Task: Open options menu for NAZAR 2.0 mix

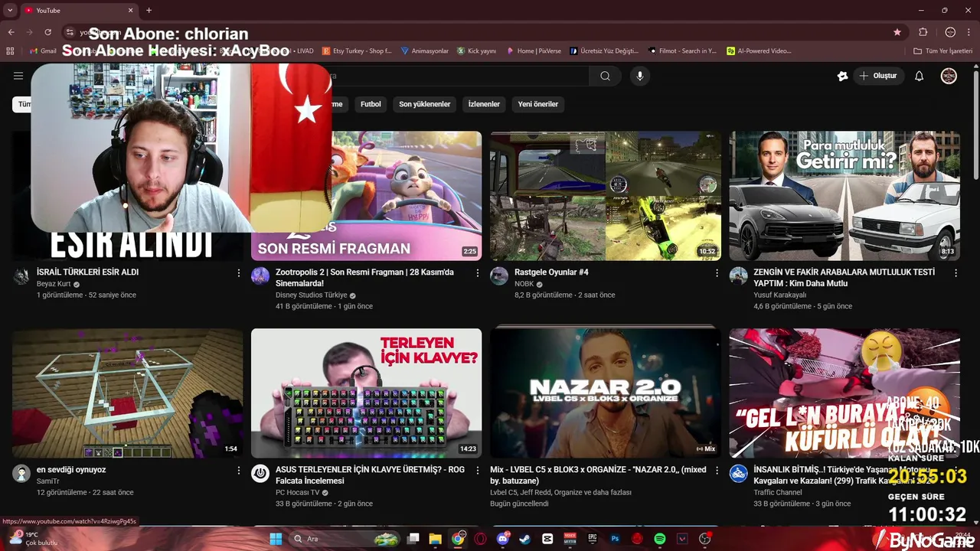Action: coord(717,471)
